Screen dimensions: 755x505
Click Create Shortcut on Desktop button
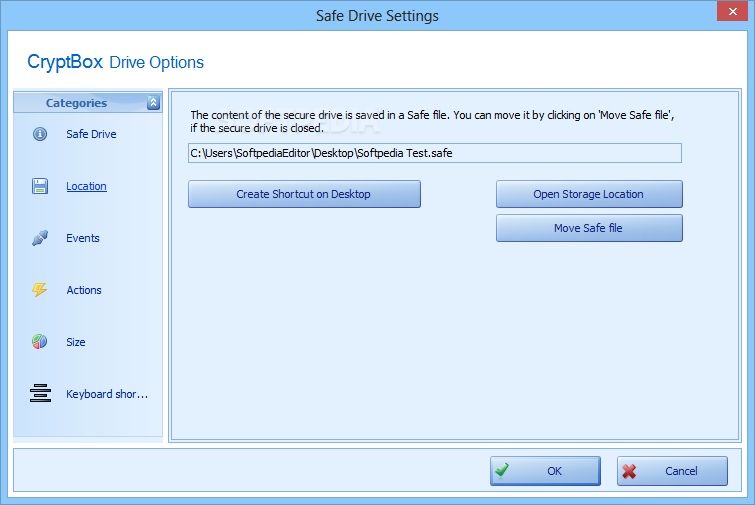[304, 194]
